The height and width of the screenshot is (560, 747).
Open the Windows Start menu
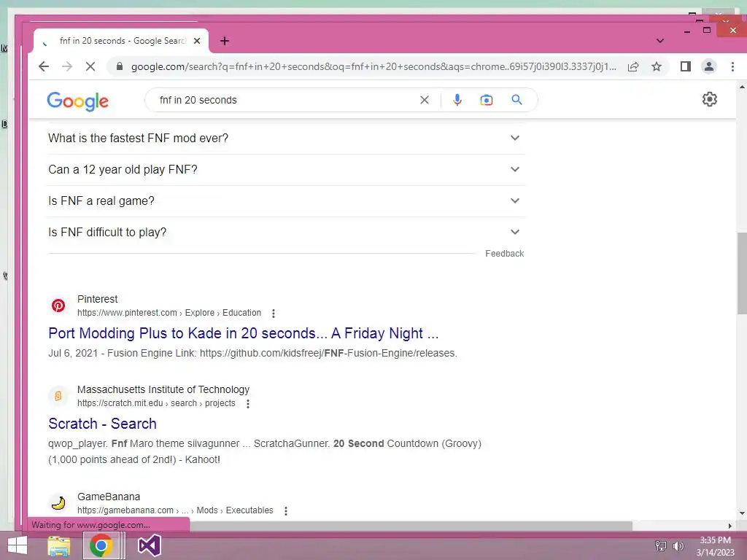18,545
